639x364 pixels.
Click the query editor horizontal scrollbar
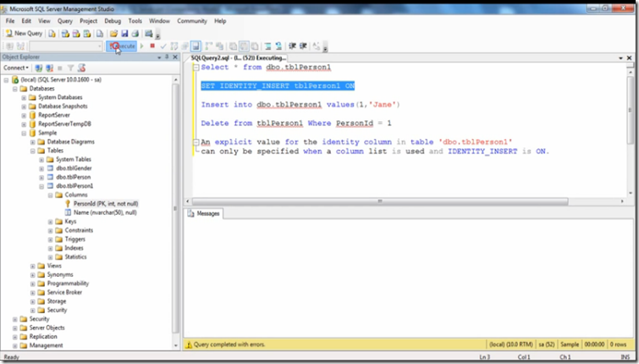coord(380,201)
